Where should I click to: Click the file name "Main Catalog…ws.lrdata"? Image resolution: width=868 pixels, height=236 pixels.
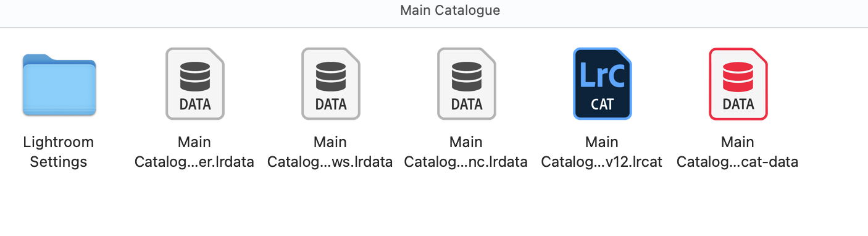click(330, 152)
